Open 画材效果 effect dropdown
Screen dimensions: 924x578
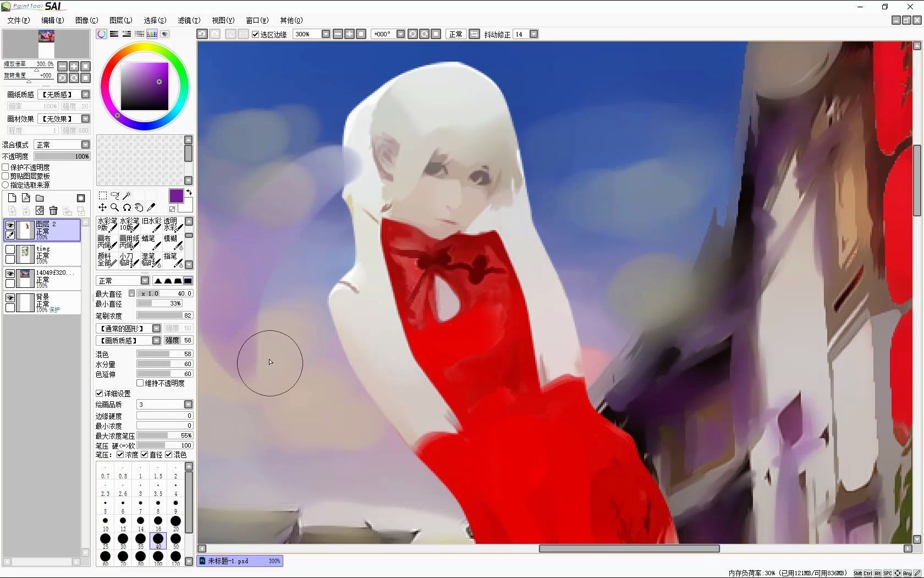point(85,119)
